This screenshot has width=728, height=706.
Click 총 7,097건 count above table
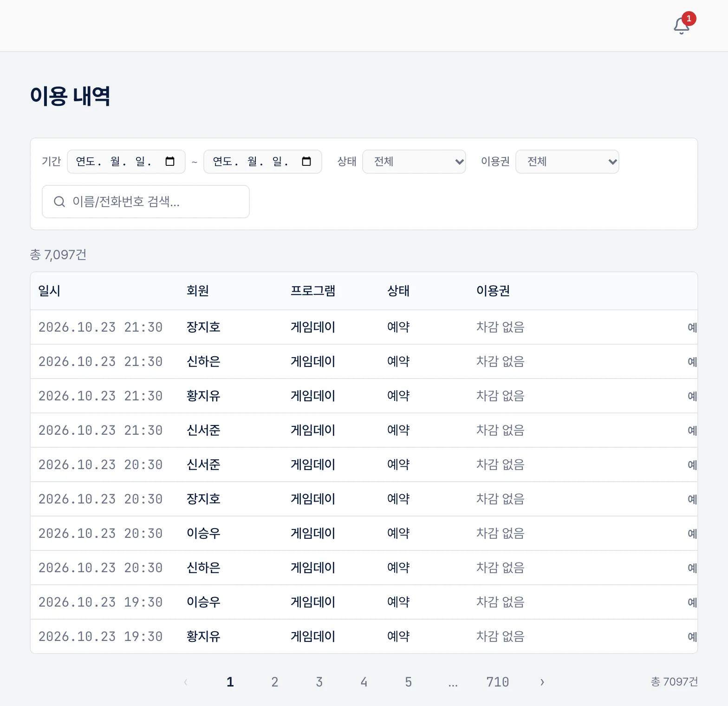pos(58,255)
